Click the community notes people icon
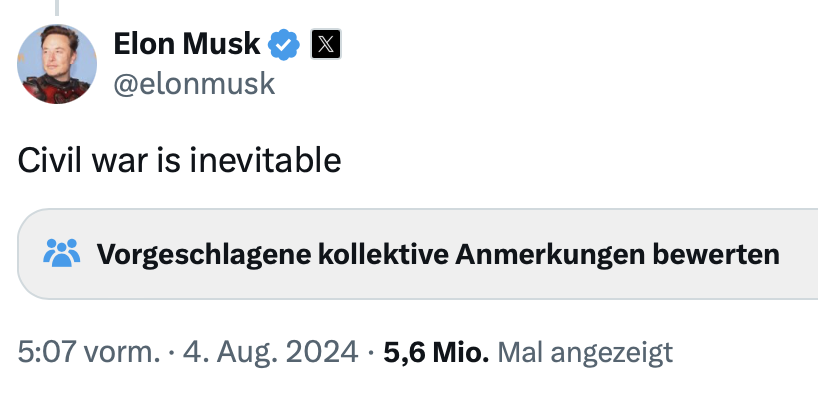Screen dimensions: 818x404 [62, 254]
